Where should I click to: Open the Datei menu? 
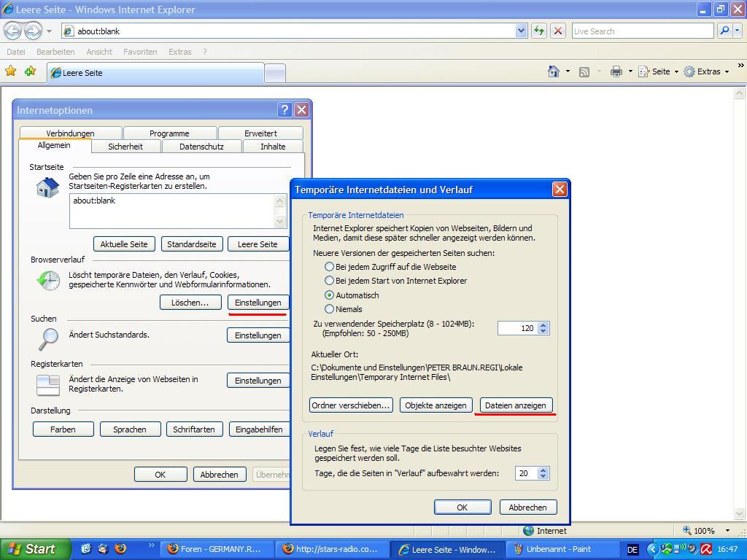point(16,52)
